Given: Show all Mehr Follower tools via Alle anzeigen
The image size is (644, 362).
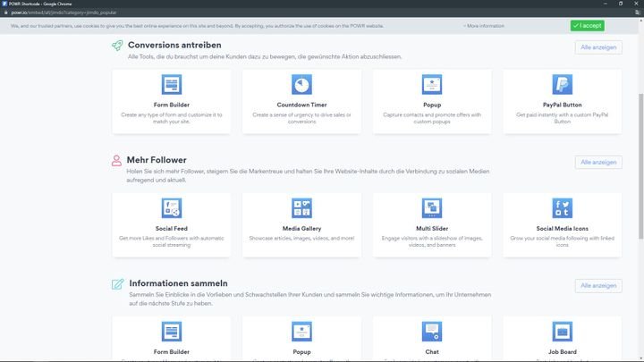Looking at the screenshot, I should coord(598,162).
